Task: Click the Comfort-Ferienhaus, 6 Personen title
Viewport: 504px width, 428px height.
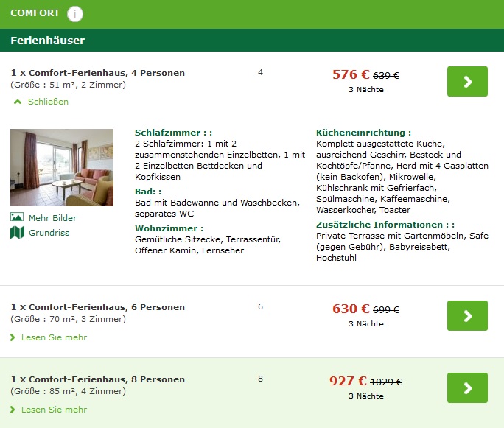Action: click(x=98, y=307)
